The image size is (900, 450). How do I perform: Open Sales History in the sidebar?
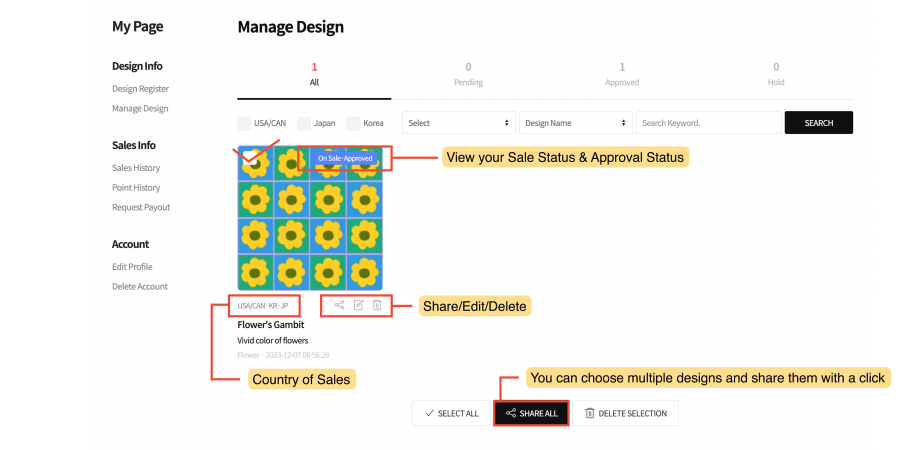click(136, 168)
